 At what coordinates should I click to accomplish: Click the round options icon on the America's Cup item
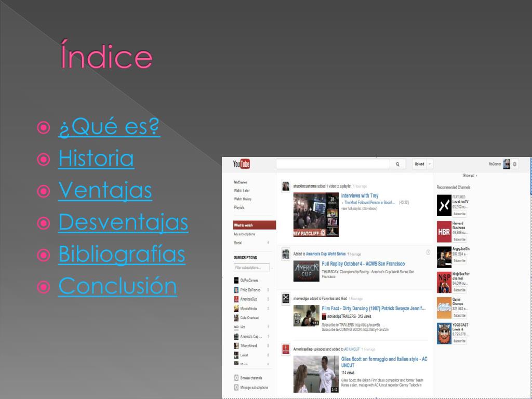(x=428, y=252)
